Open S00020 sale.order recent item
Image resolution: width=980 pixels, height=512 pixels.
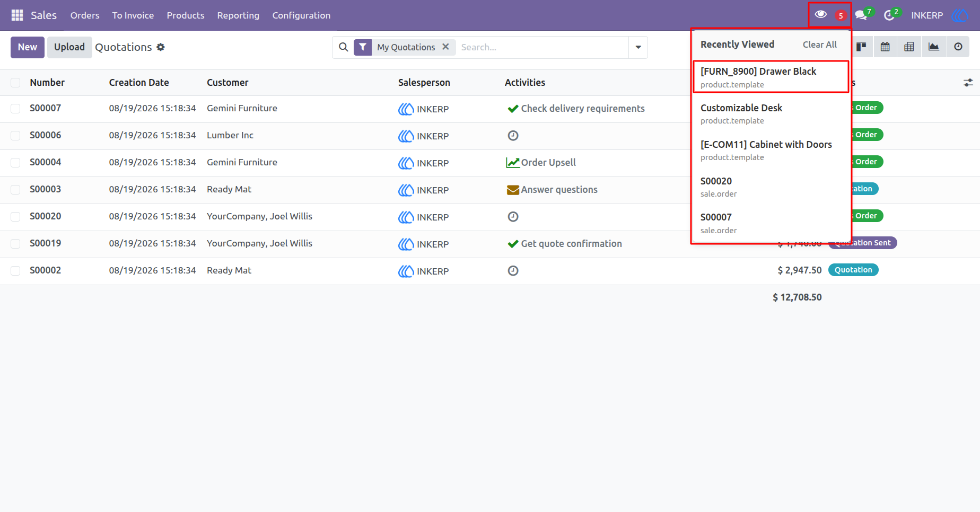click(x=771, y=187)
